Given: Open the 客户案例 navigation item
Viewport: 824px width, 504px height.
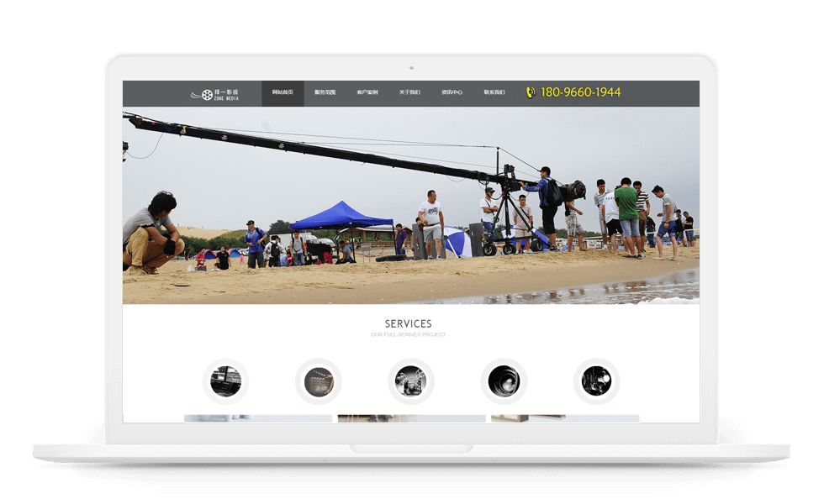Looking at the screenshot, I should pos(367,92).
